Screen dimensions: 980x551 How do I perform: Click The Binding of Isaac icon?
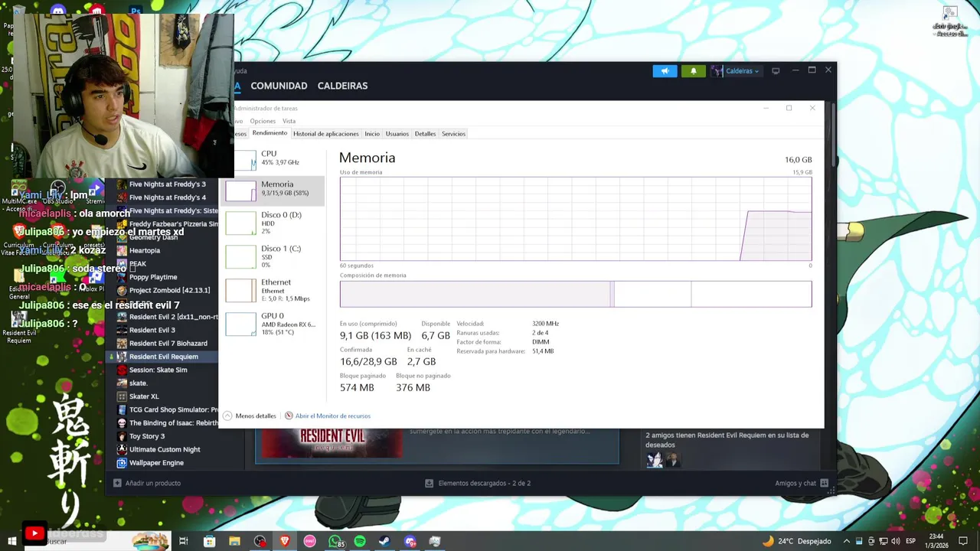(x=122, y=422)
